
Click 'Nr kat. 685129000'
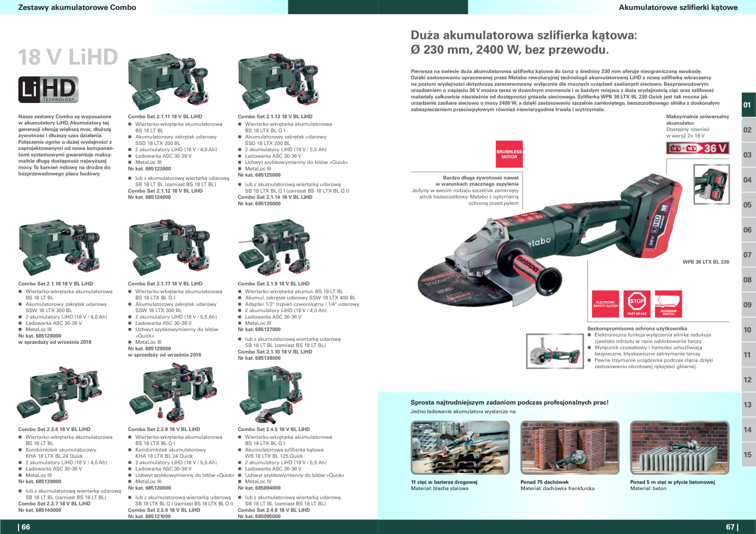click(149, 348)
